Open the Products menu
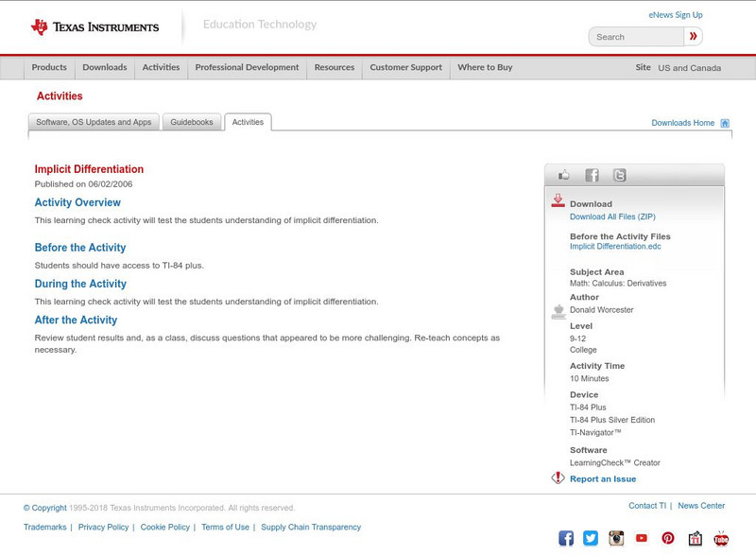The width and height of the screenshot is (756, 555). [x=49, y=67]
